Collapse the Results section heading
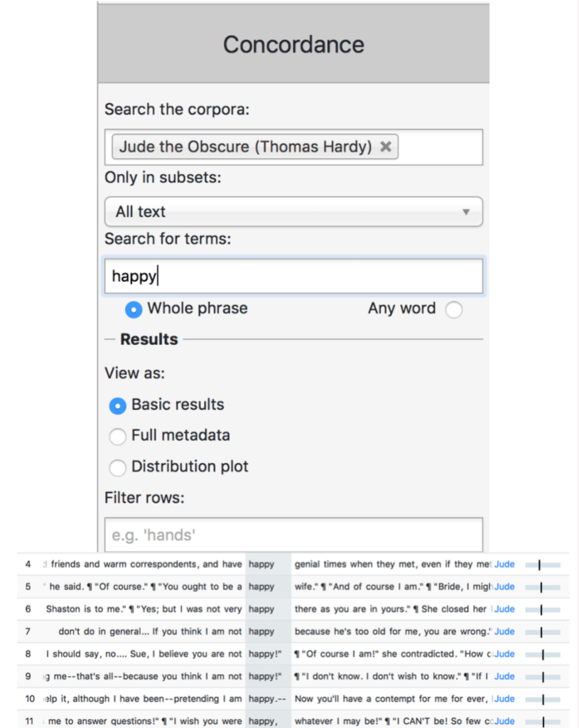The width and height of the screenshot is (579, 728). (149, 340)
